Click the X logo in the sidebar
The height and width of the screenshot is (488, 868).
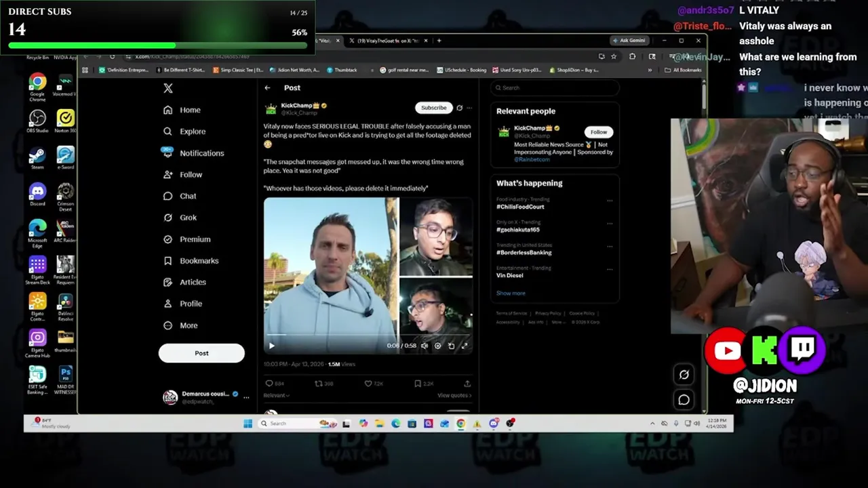168,88
